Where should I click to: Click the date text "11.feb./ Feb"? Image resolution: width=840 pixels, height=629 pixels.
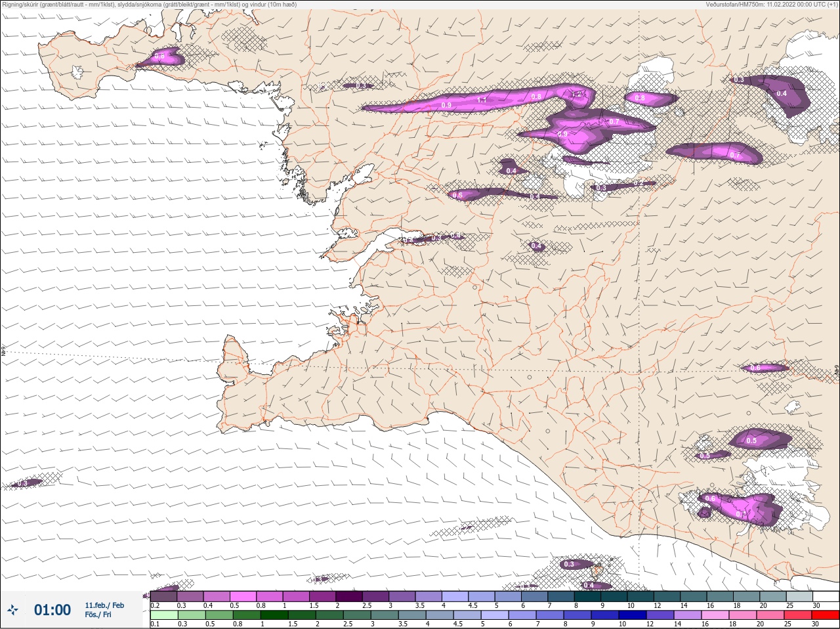tap(104, 605)
